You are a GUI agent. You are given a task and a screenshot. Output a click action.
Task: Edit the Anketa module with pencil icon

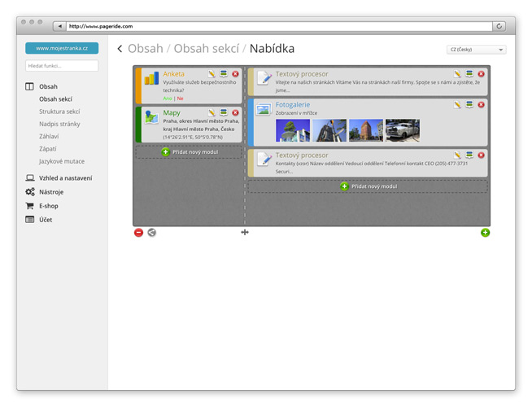211,74
